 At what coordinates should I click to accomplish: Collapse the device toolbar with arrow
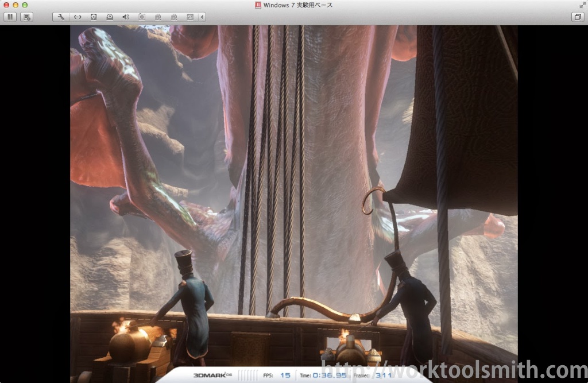click(x=202, y=17)
